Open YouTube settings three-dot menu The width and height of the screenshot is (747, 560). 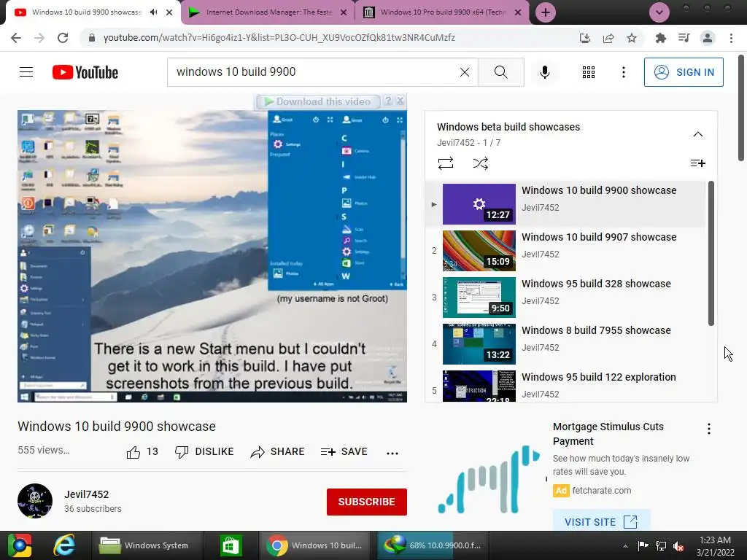coord(624,72)
